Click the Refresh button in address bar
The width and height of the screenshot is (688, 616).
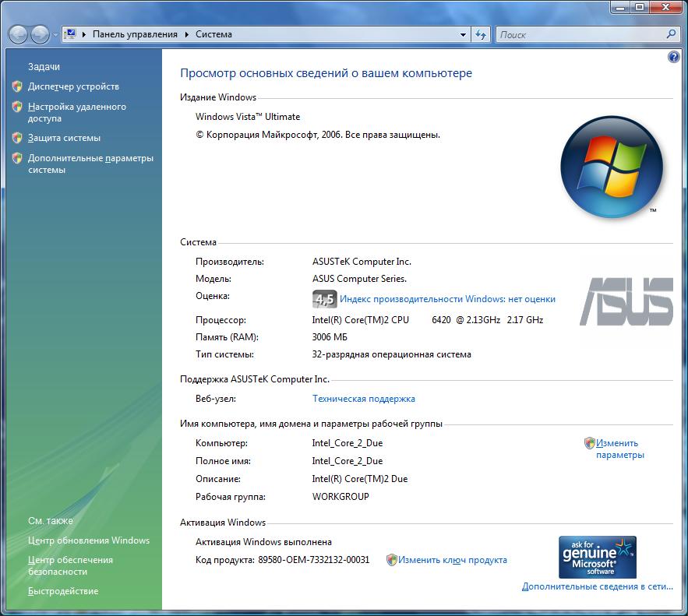pyautogui.click(x=481, y=34)
